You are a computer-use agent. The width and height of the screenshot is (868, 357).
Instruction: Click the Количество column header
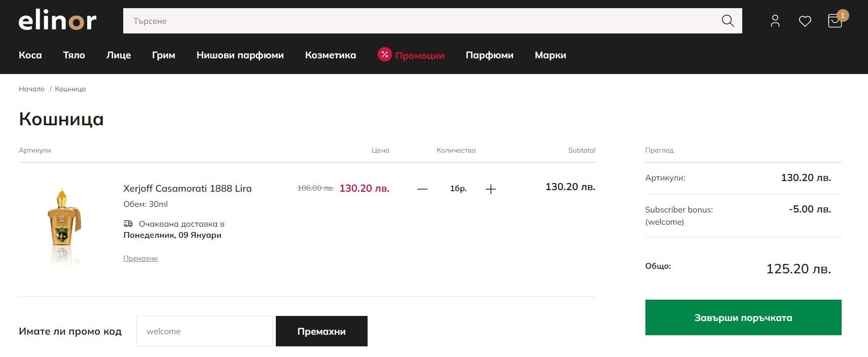coord(456,150)
